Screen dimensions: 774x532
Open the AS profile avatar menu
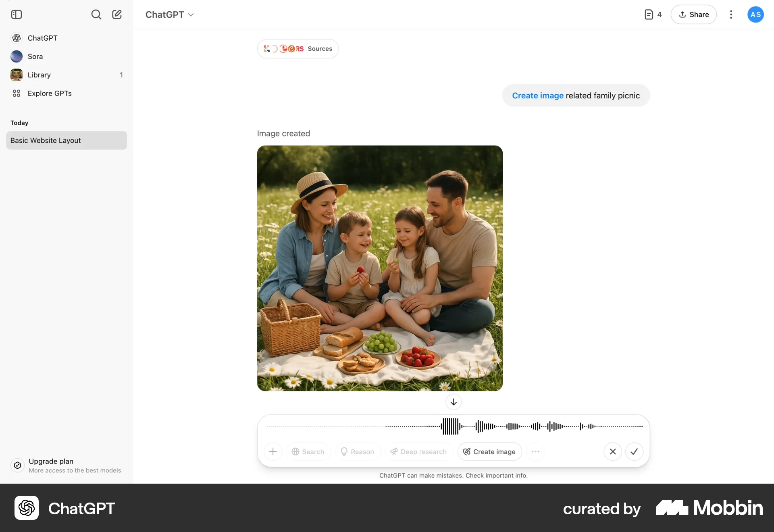755,15
